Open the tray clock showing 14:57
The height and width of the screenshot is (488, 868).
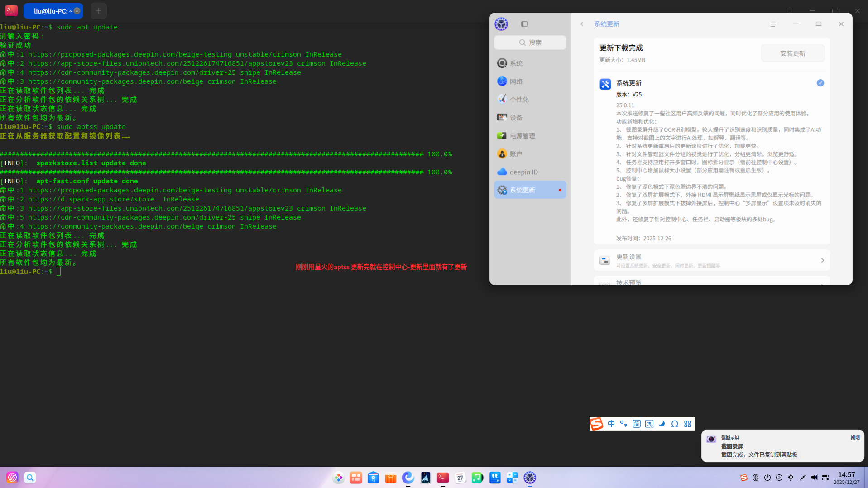846,478
